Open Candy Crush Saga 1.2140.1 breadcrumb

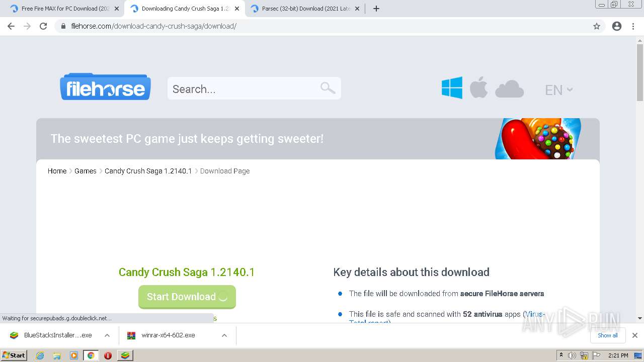[148, 171]
